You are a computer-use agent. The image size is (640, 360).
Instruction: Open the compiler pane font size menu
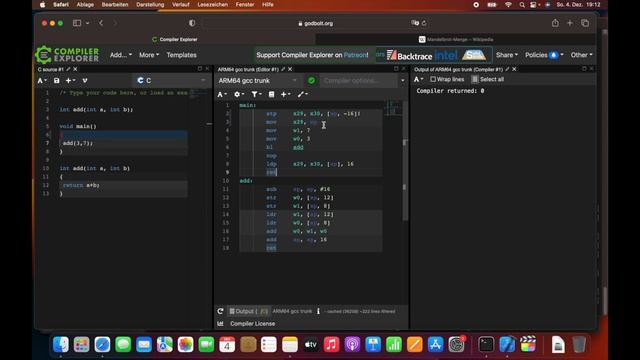222,94
